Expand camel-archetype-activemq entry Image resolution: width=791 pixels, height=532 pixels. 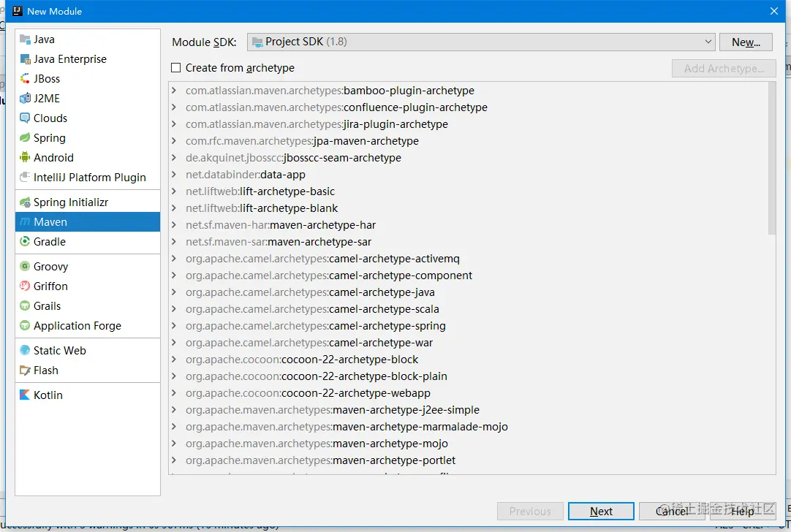point(174,259)
